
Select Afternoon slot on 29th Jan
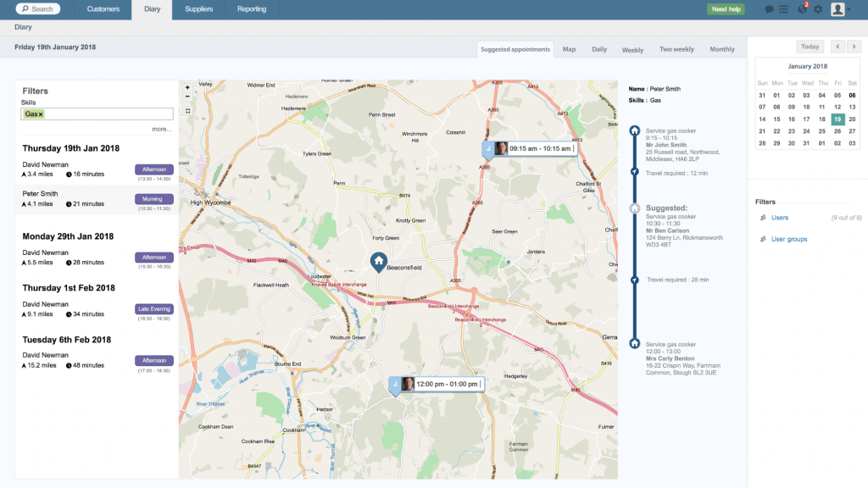pos(154,258)
